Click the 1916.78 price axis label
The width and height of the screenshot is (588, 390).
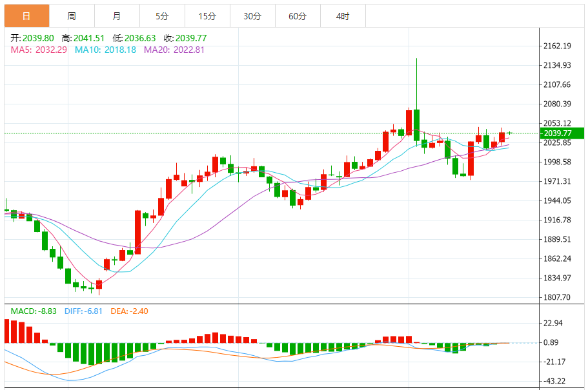pyautogui.click(x=557, y=220)
